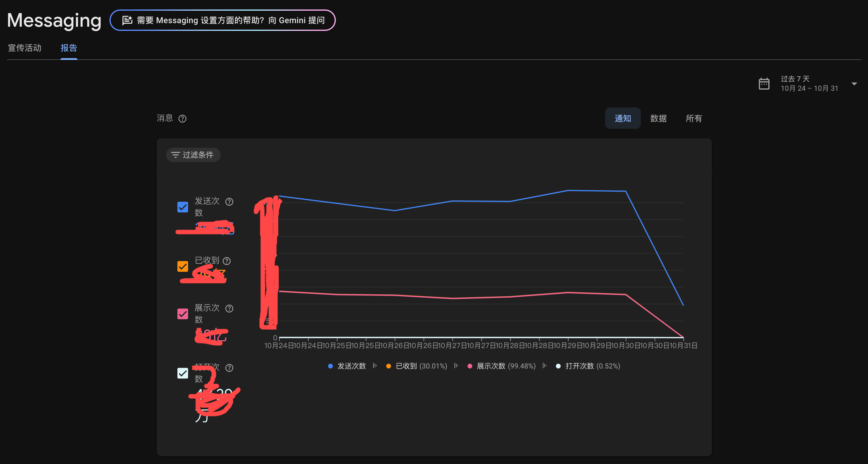868x464 pixels.
Task: Switch to the 宣传活动 tab
Action: [25, 48]
